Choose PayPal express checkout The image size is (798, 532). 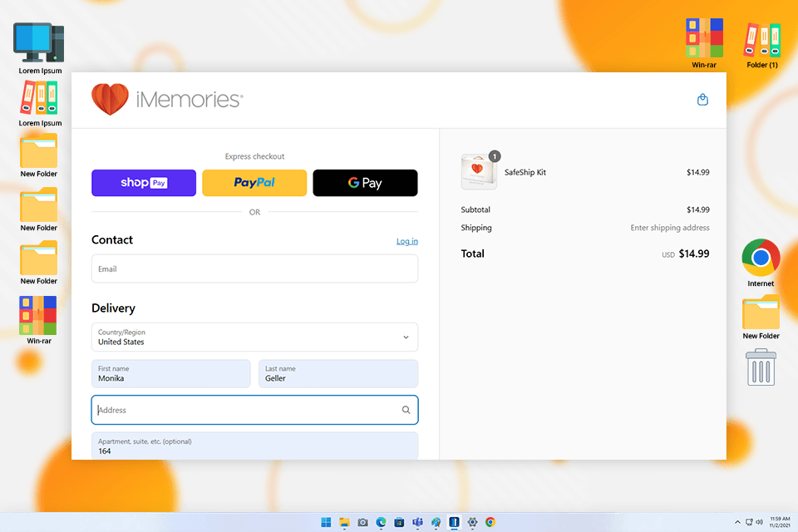[254, 183]
